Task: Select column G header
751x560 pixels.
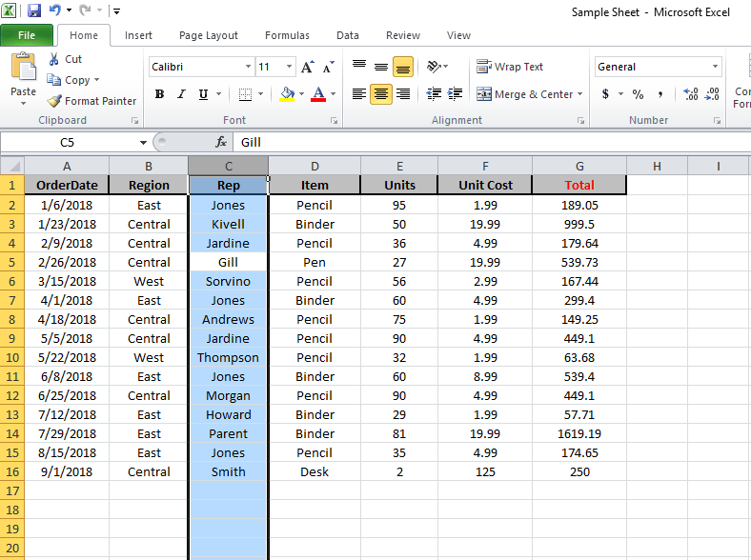Action: (579, 166)
